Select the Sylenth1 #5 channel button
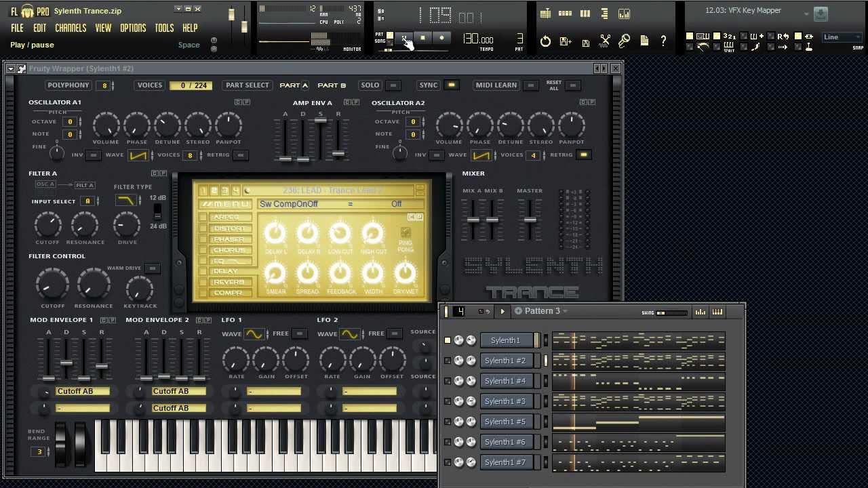 [x=505, y=422]
